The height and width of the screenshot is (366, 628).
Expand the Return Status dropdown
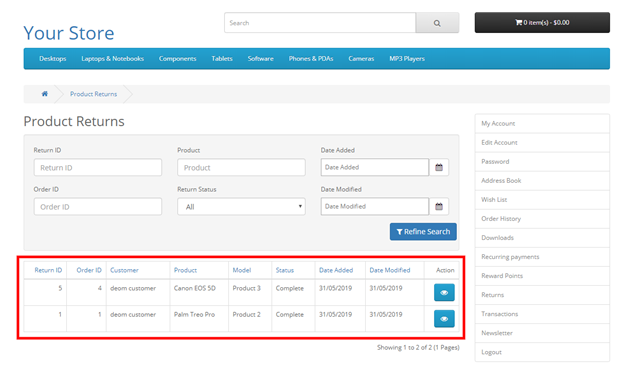point(242,207)
